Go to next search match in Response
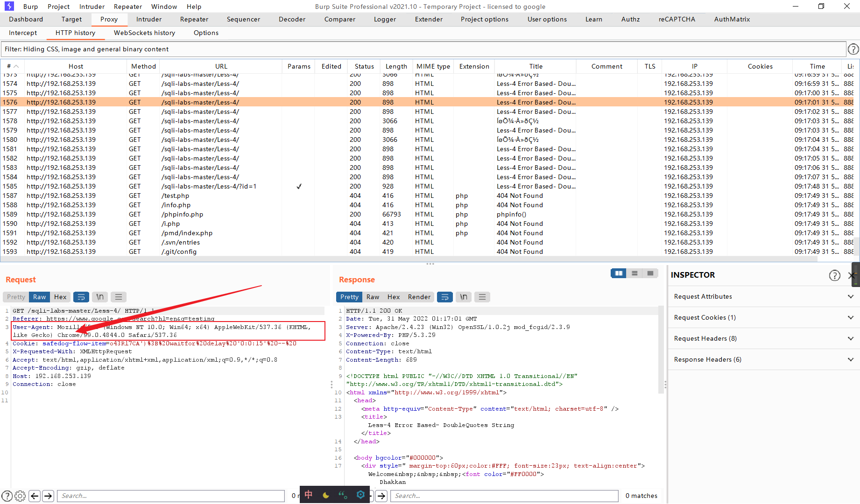860x504 pixels. coord(381,496)
